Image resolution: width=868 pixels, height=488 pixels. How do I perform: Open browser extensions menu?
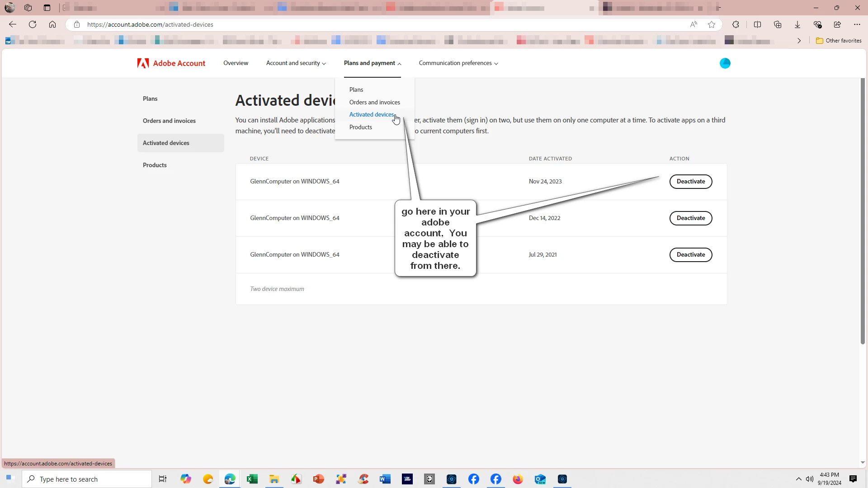click(736, 24)
